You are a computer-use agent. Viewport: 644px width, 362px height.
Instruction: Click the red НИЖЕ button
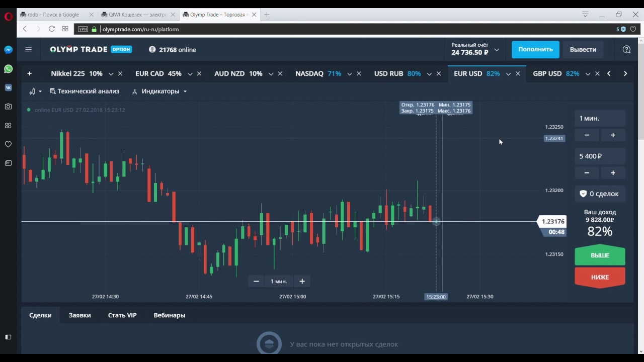pos(600,277)
